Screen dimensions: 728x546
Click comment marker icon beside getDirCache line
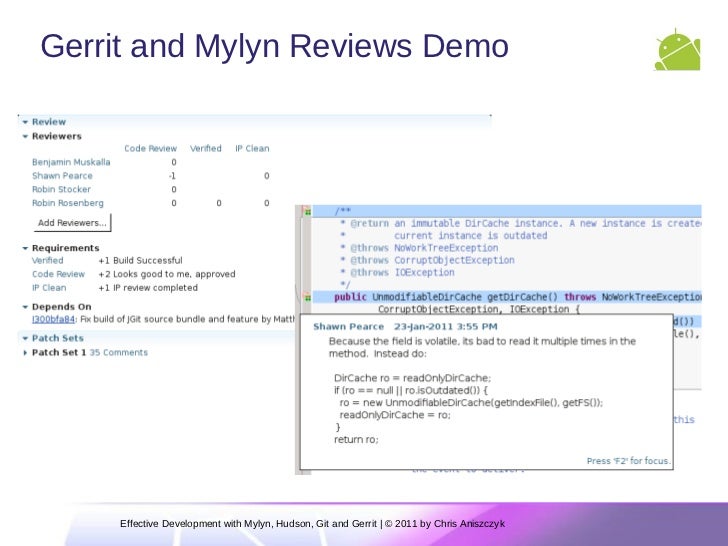(307, 297)
